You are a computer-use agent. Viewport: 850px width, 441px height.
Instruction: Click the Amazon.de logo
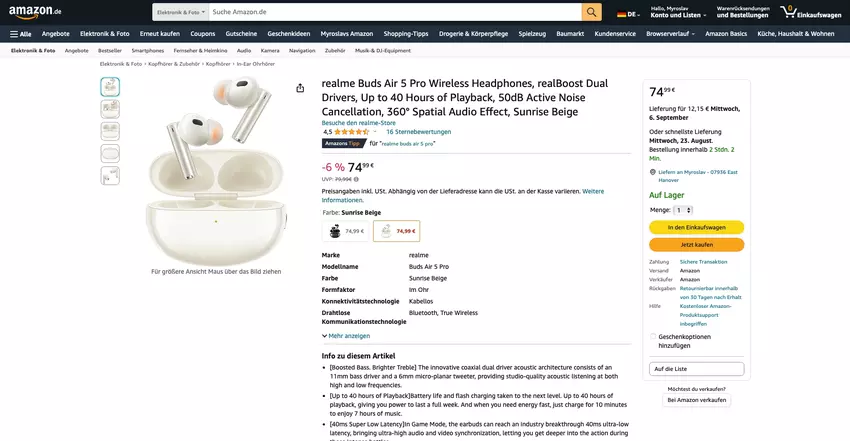35,12
